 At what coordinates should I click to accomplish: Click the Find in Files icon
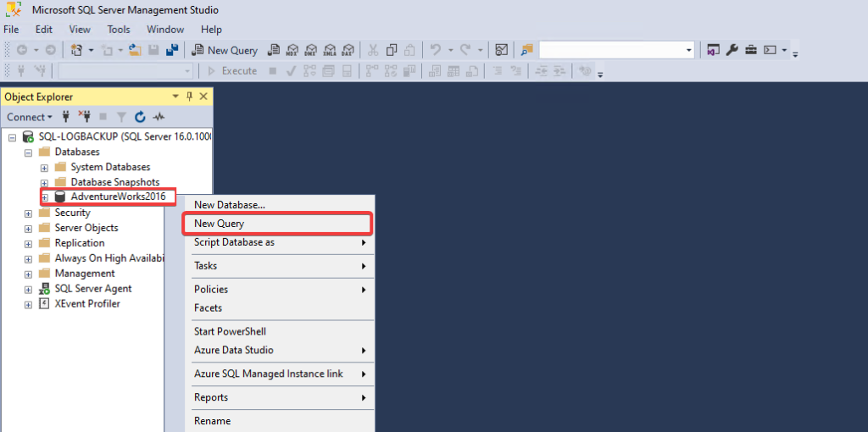(526, 50)
